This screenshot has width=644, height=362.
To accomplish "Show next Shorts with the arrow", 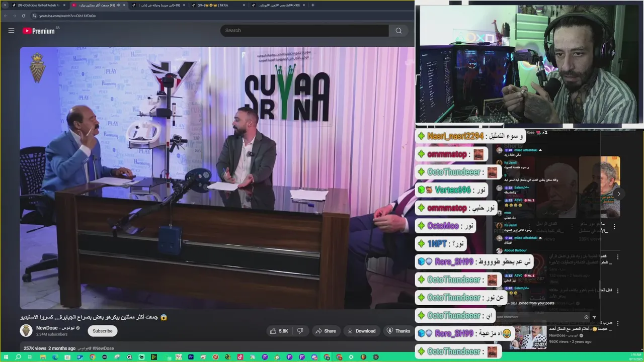I will [x=619, y=194].
